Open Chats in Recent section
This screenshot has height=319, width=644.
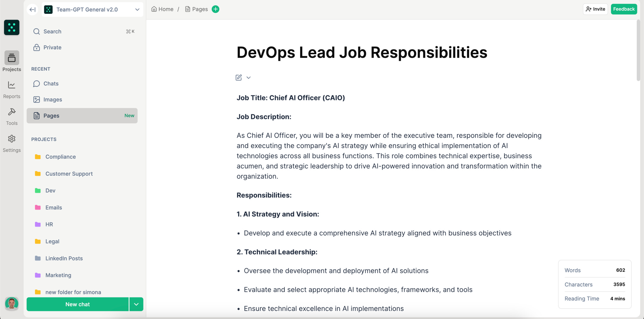51,84
